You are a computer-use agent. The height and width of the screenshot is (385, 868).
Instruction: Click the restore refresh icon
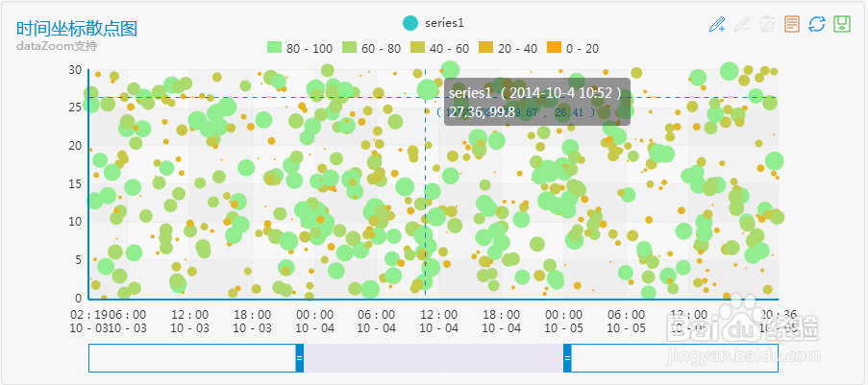(x=817, y=24)
